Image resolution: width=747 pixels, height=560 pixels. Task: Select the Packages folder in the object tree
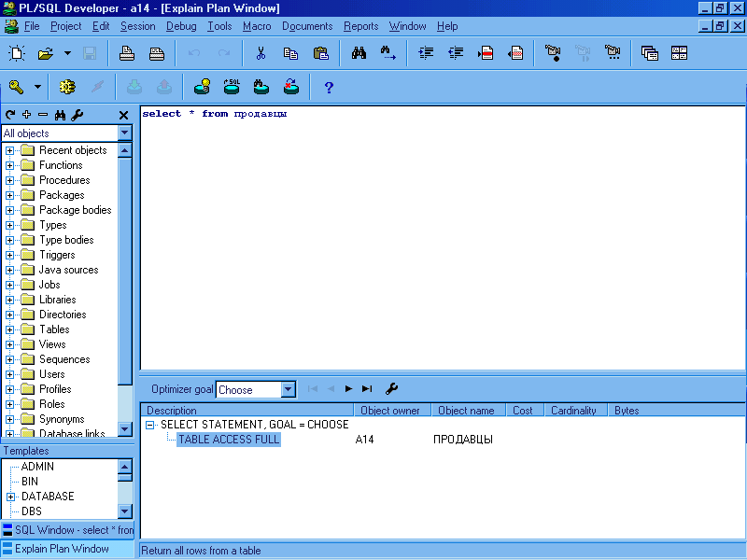62,195
